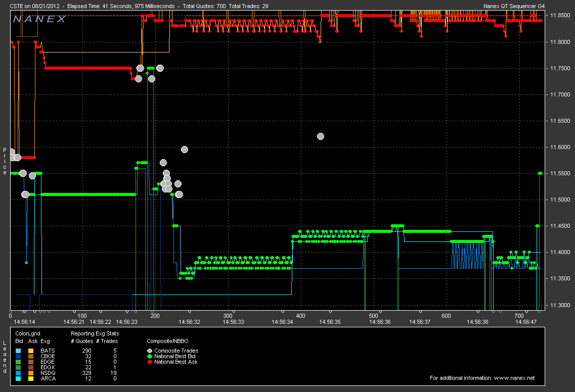Click the NSDQ ask color swatch
This screenshot has height=392, width=575.
click(31, 373)
